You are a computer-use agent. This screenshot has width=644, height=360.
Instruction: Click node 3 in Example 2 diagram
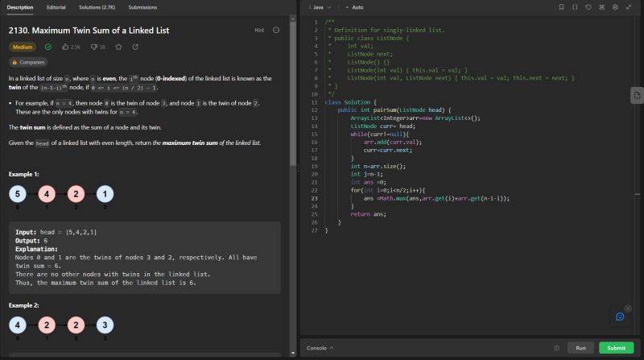(105, 325)
